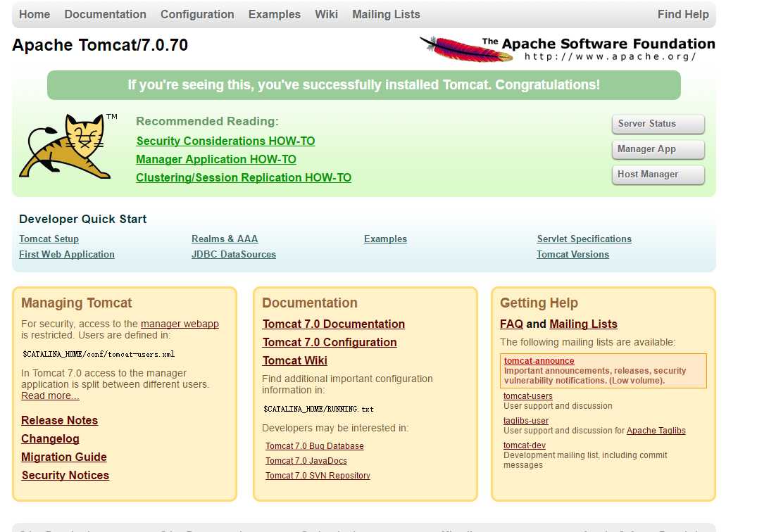The image size is (757, 532).
Task: Open the taglibs-user mailing list link
Action: coord(526,421)
